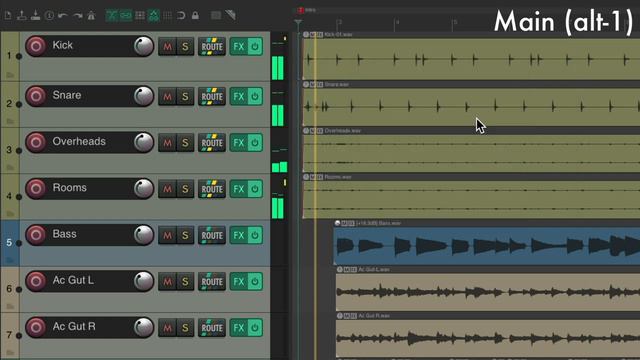Arm the Kick track for recording

pos(36,46)
